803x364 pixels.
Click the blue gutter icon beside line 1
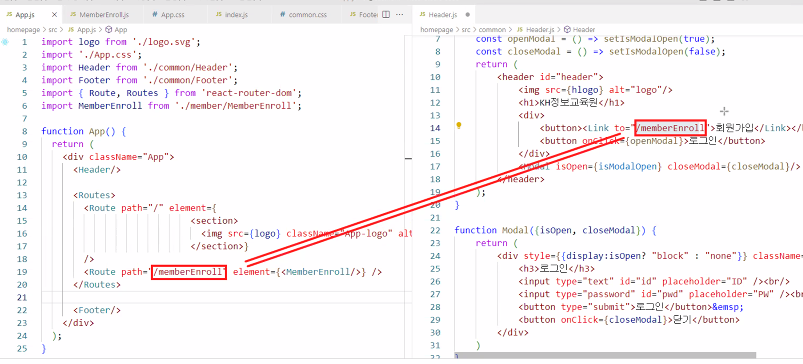pos(5,42)
